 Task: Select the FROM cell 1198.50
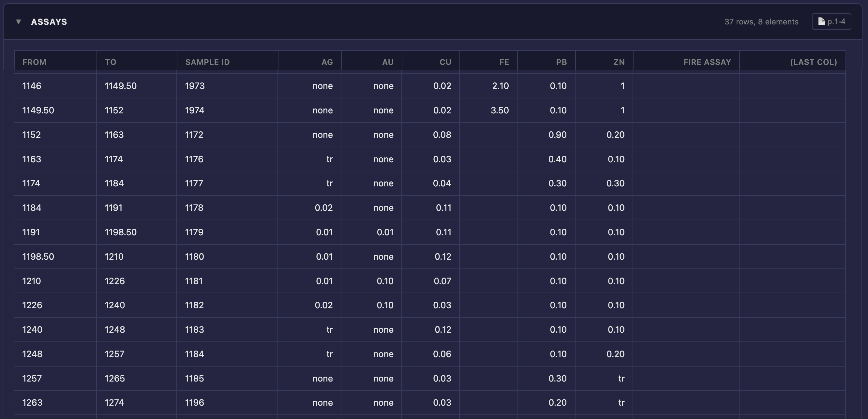pyautogui.click(x=38, y=257)
